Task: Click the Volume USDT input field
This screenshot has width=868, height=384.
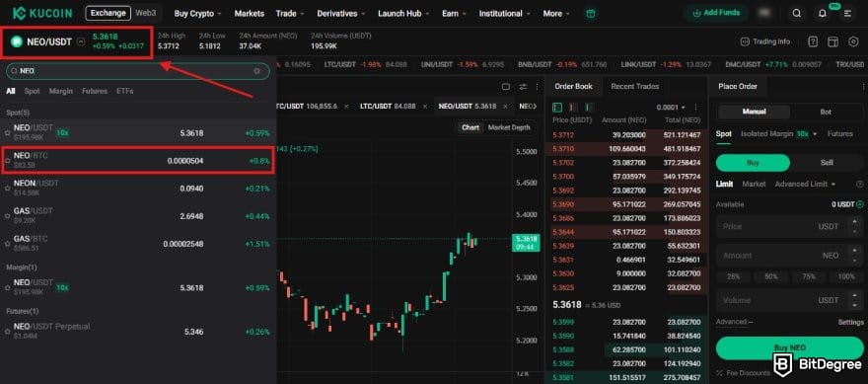Action: pyautogui.click(x=789, y=300)
